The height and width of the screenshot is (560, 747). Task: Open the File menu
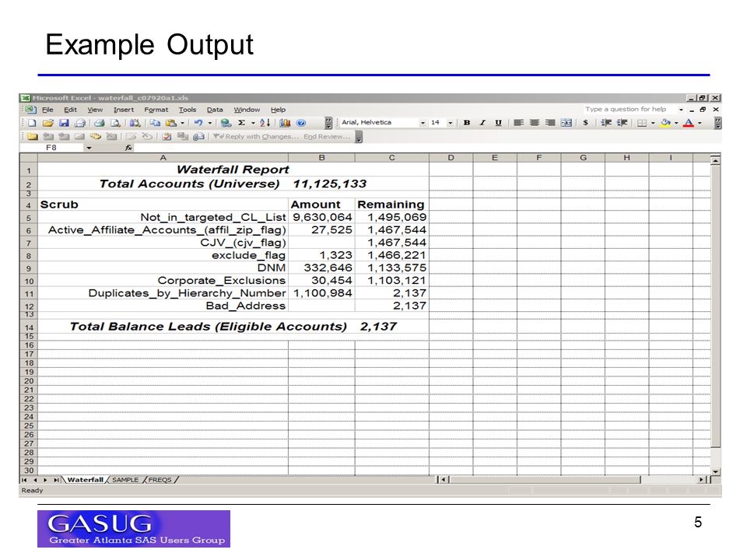coord(47,110)
